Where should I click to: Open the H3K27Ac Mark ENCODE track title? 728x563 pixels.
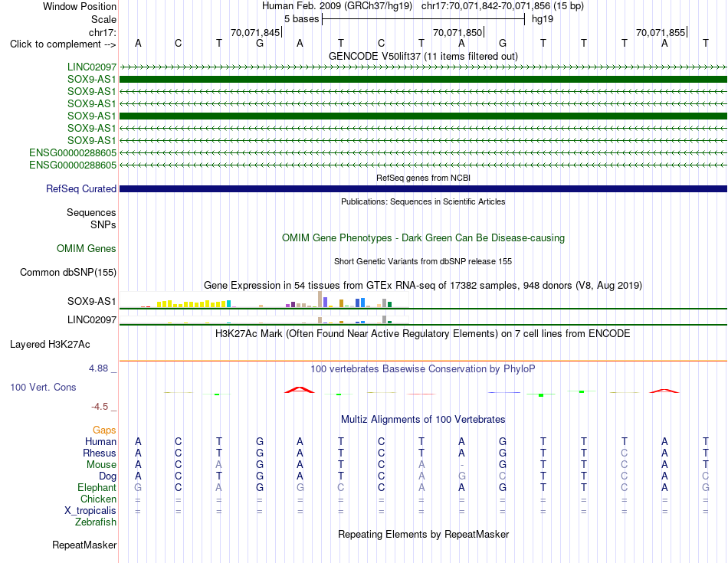pos(423,334)
